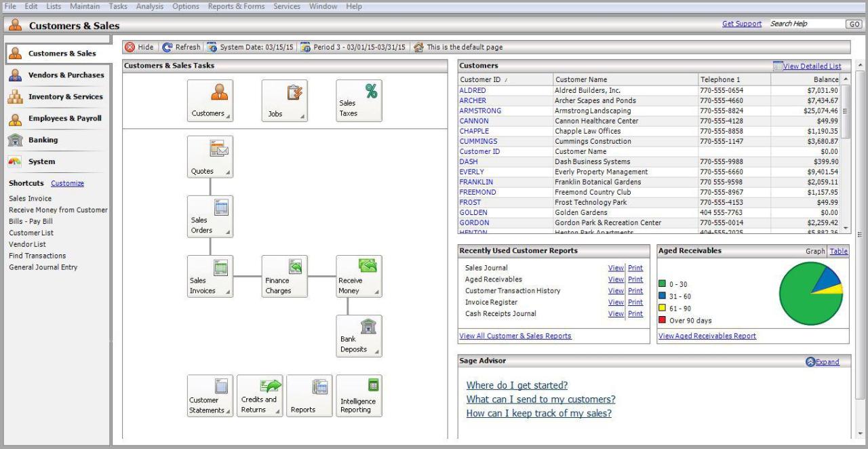Select the Credits and Returns icon
868x449 pixels.
point(259,395)
